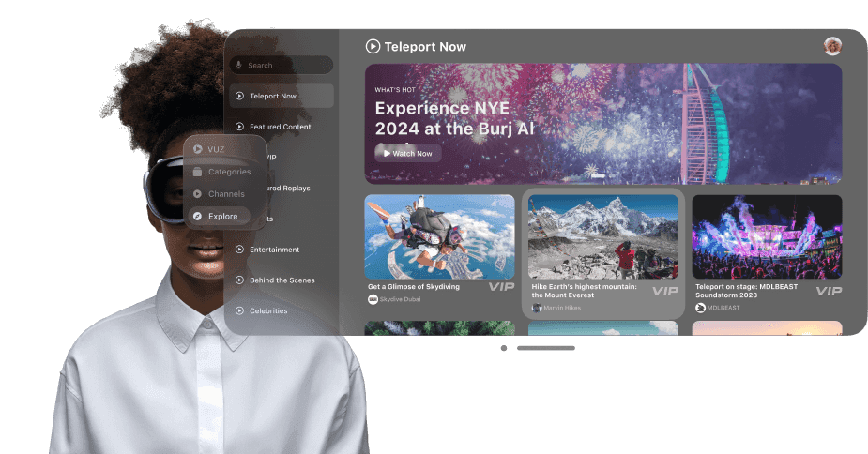
Task: Switch to the Channels tab
Action: 225,194
